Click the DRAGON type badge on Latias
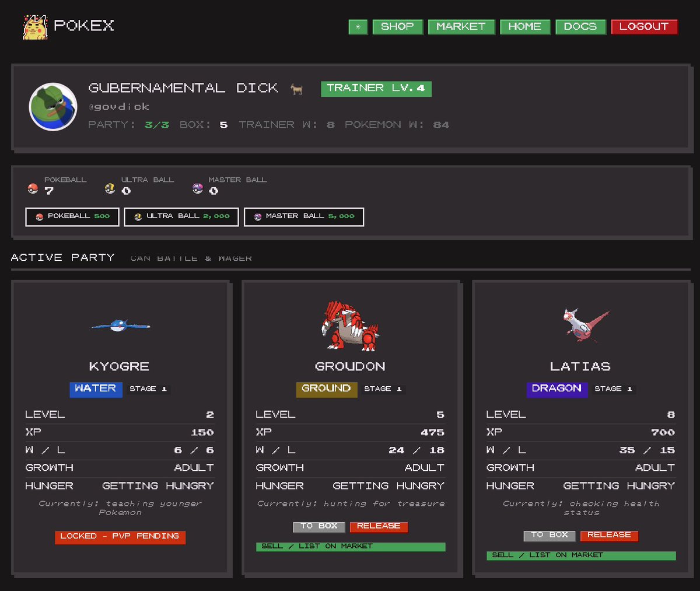Viewport: 700px width, 591px height. (557, 389)
